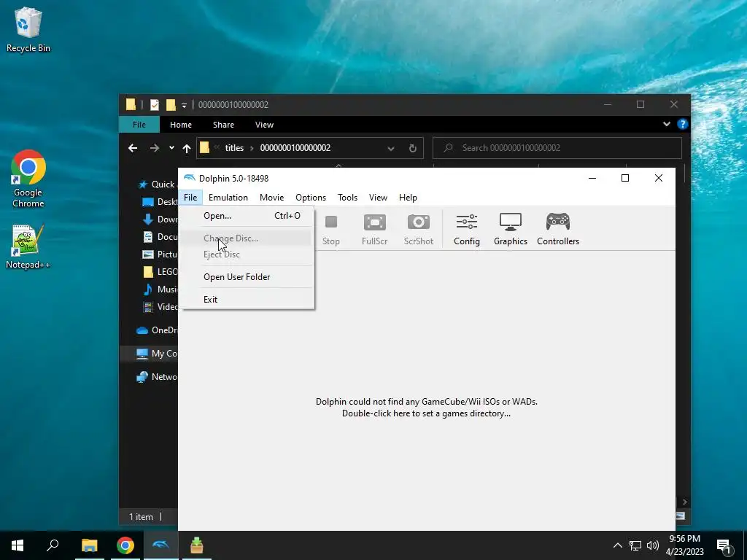
Task: Select LEGO folder in Explorer sidebar
Action: coord(160,271)
